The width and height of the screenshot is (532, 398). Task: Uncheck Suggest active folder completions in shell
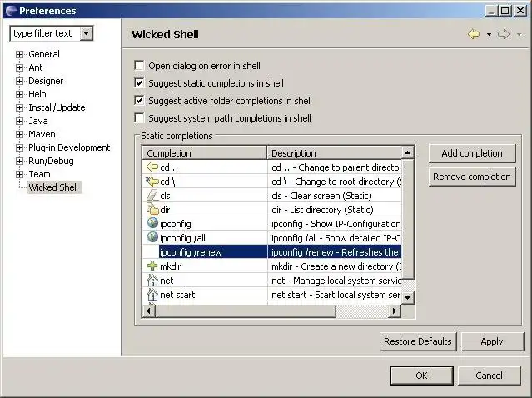point(139,101)
